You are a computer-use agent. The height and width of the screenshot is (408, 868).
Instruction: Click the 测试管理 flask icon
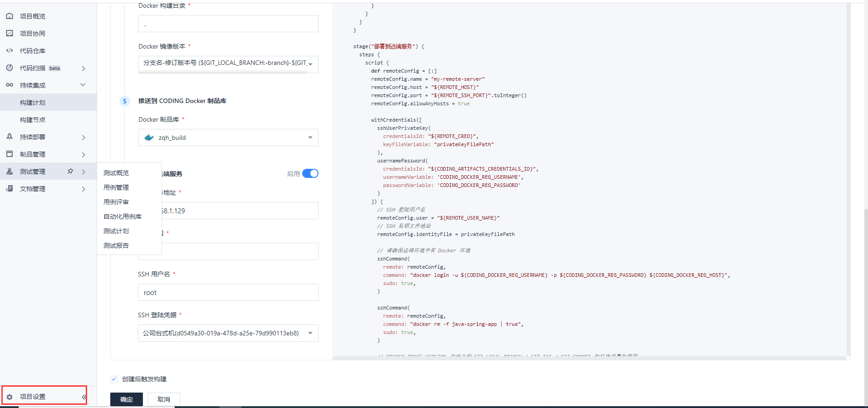click(x=10, y=171)
